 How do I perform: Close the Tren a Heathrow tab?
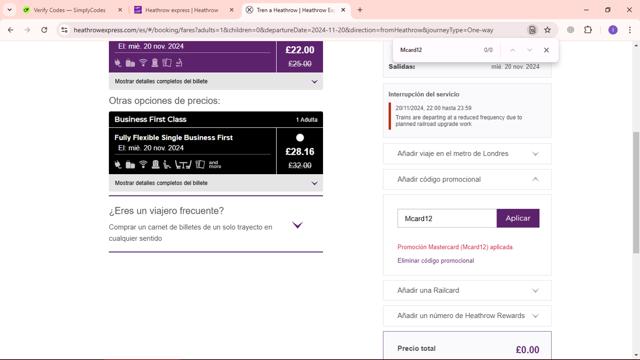[343, 10]
